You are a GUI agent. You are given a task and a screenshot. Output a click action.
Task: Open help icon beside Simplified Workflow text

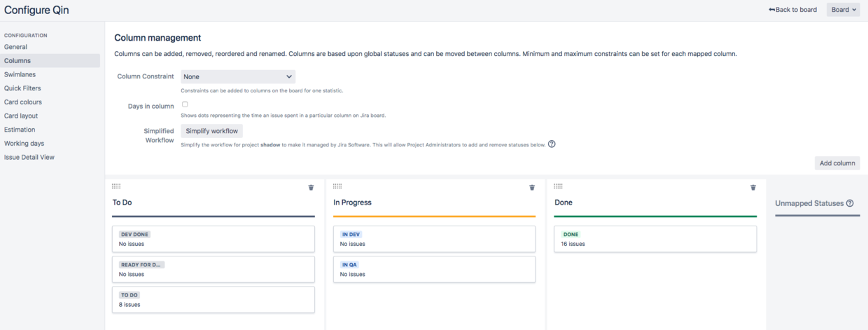[552, 144]
